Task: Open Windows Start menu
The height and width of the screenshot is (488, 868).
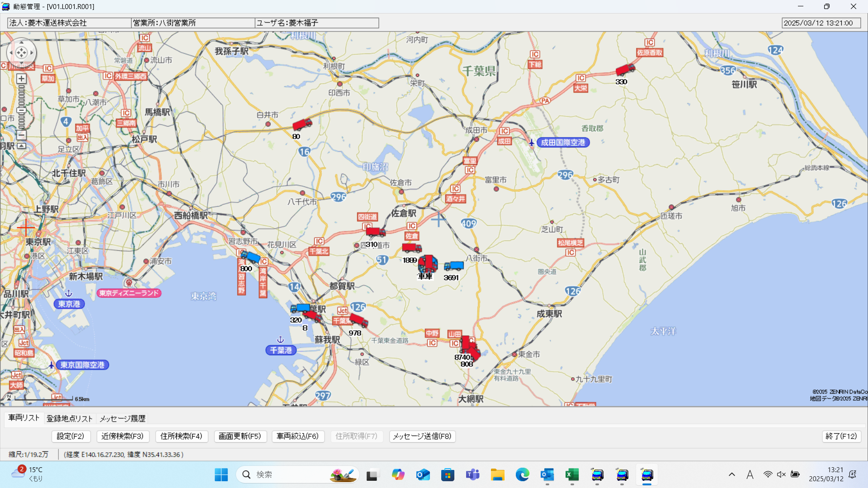Action: pyautogui.click(x=221, y=475)
